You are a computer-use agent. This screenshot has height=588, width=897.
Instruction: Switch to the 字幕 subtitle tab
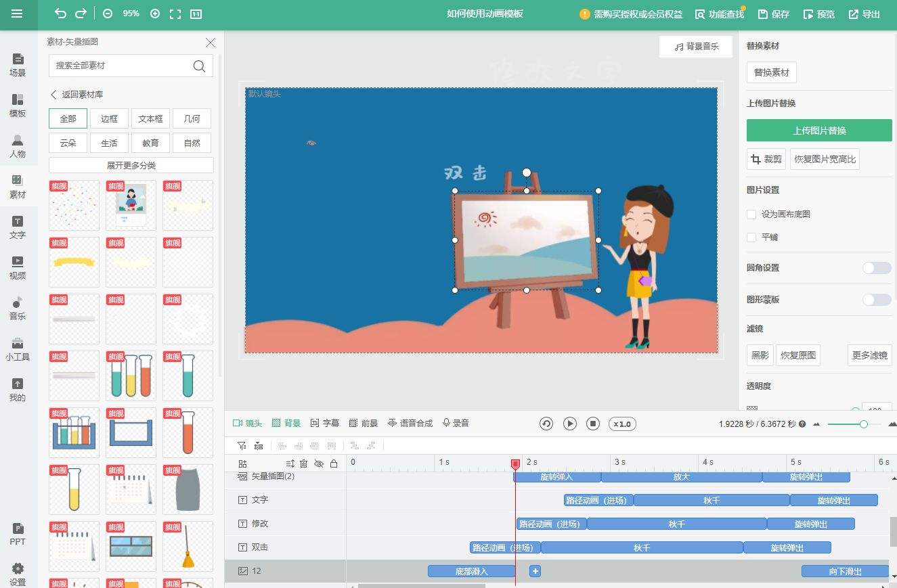point(325,423)
